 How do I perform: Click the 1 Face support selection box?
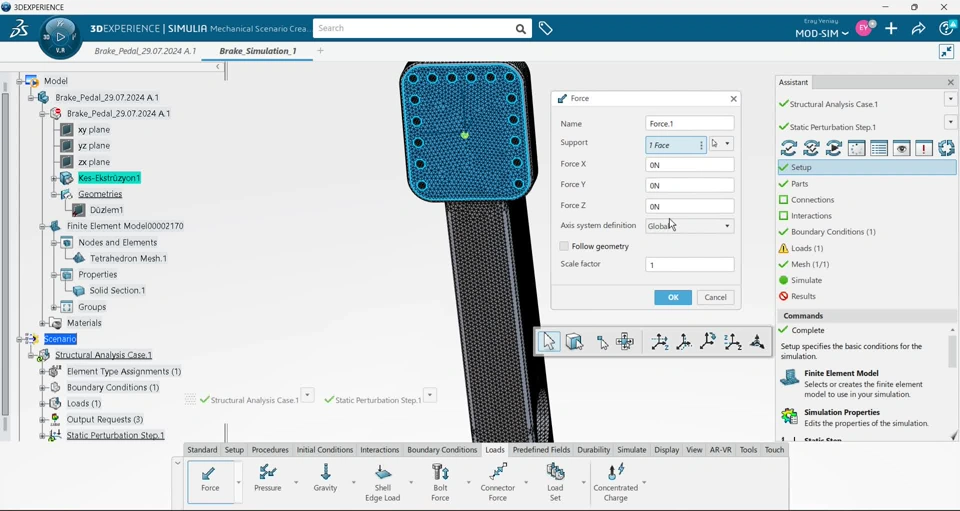pyautogui.click(x=676, y=145)
